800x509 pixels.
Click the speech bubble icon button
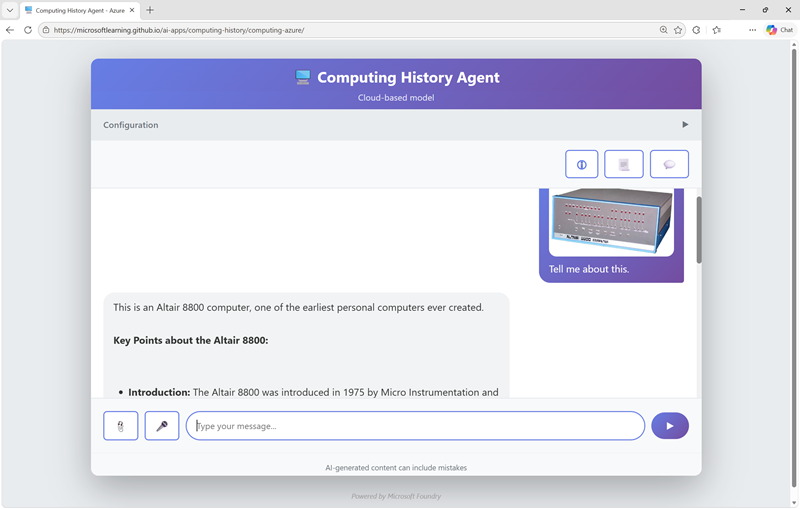[x=669, y=164]
